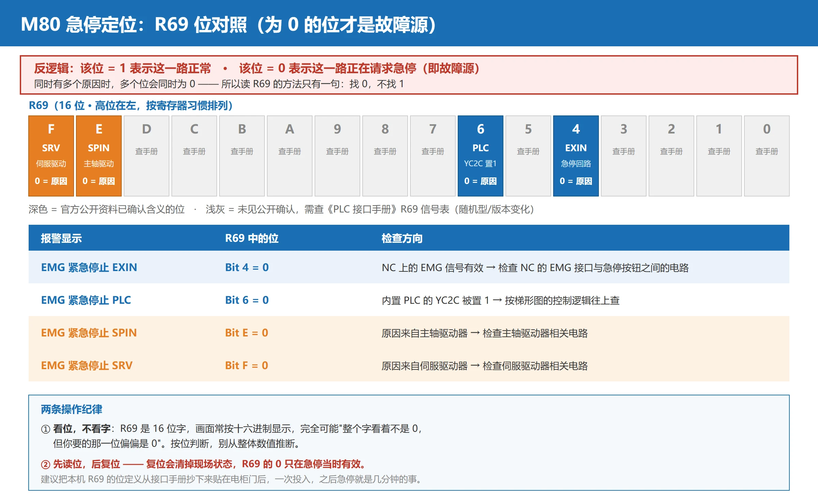Click the text '内置 PLC 的 YC2C 被置 1'

pos(436,300)
